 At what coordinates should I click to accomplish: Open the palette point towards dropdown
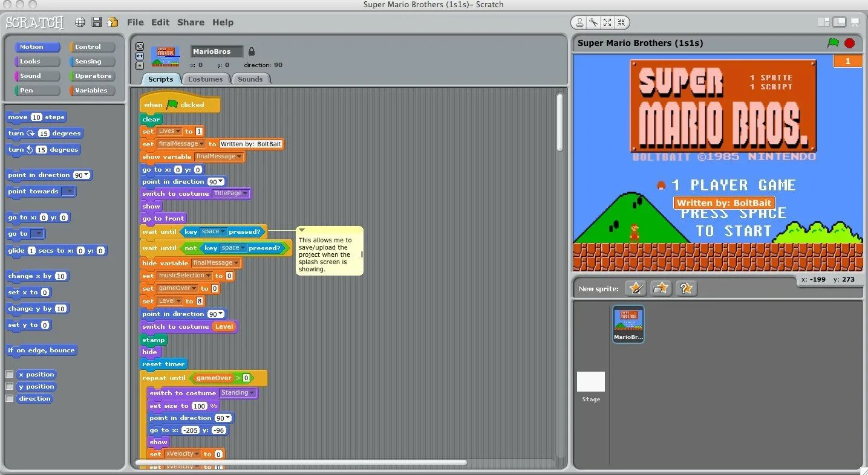click(68, 192)
